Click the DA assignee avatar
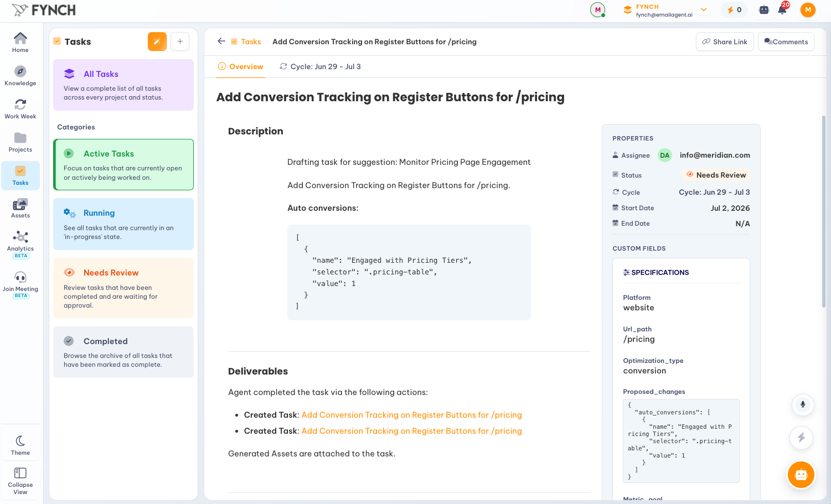 tap(665, 155)
